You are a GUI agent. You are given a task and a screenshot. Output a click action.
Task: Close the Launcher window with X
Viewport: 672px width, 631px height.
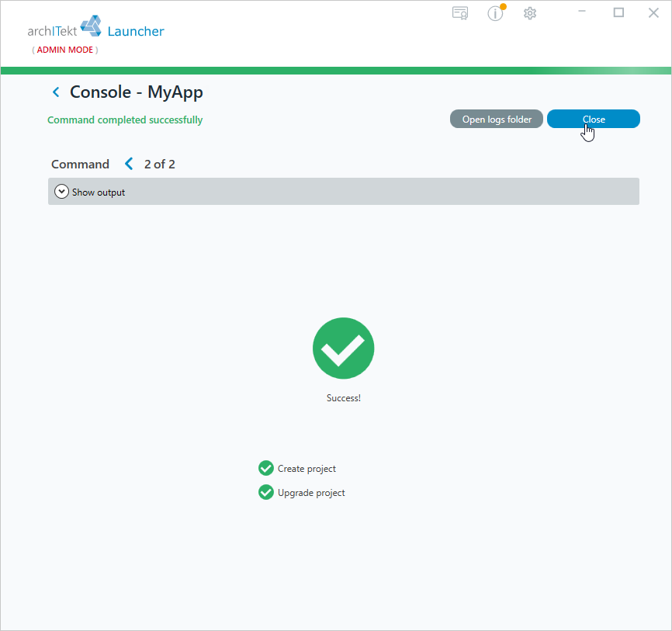(x=653, y=13)
